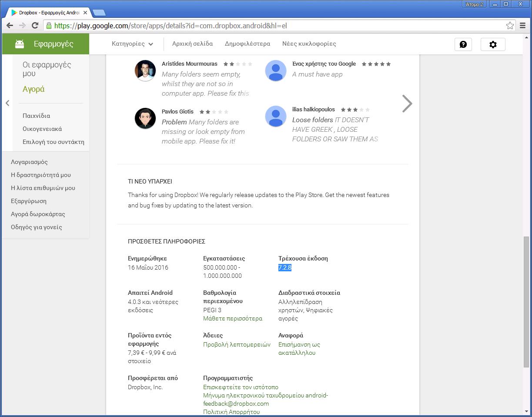Viewport: 532px width, 417px height.
Task: Open the Chrome hamburger menu
Action: [523, 26]
